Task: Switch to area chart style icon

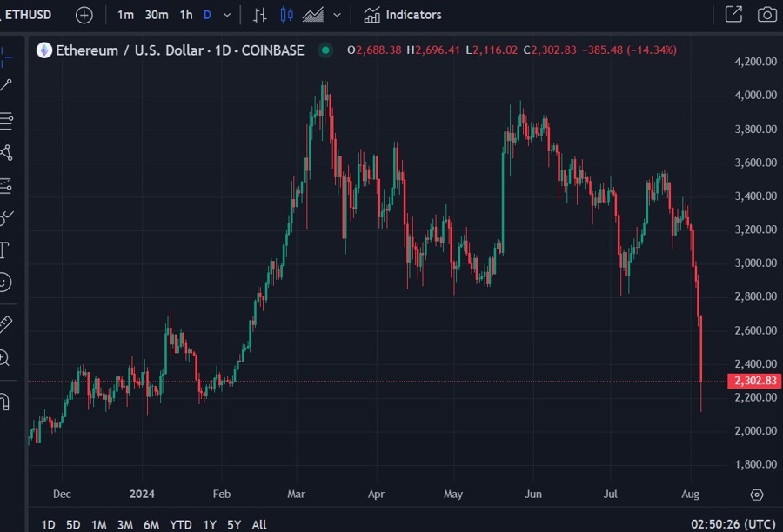Action: (x=313, y=15)
